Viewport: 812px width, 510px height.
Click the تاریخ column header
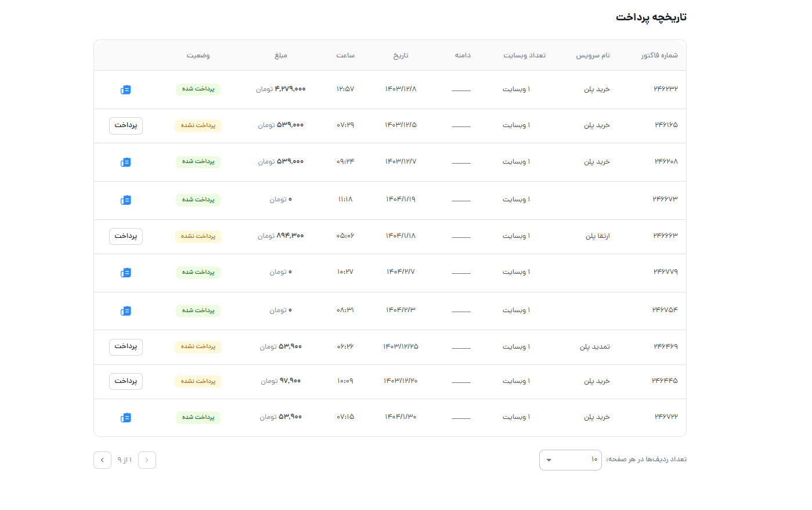pyautogui.click(x=400, y=56)
